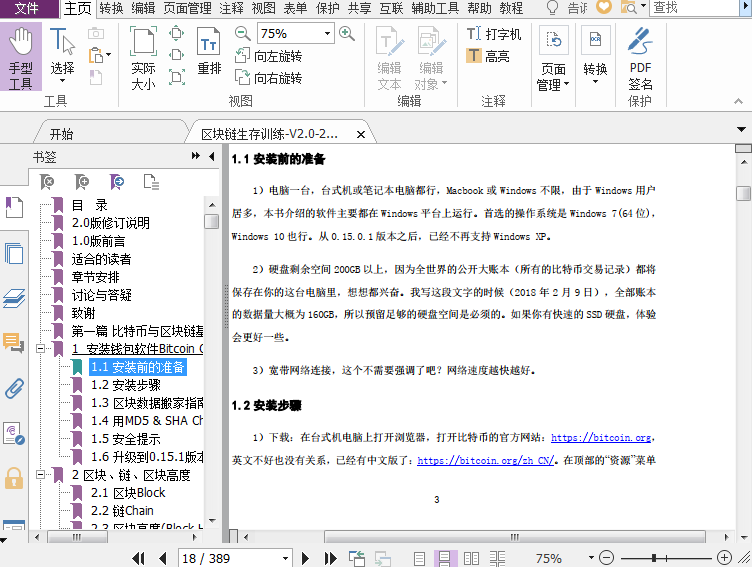Go to next page button
The height and width of the screenshot is (567, 752).
coord(305,558)
